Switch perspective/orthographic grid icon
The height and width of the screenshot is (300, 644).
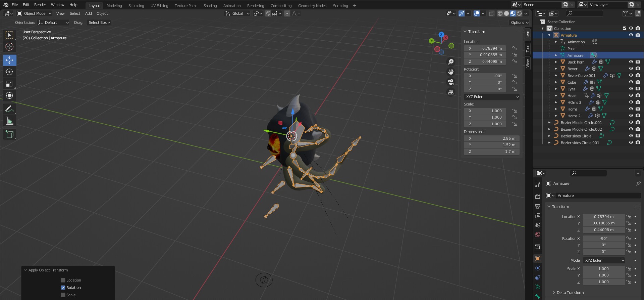(451, 92)
